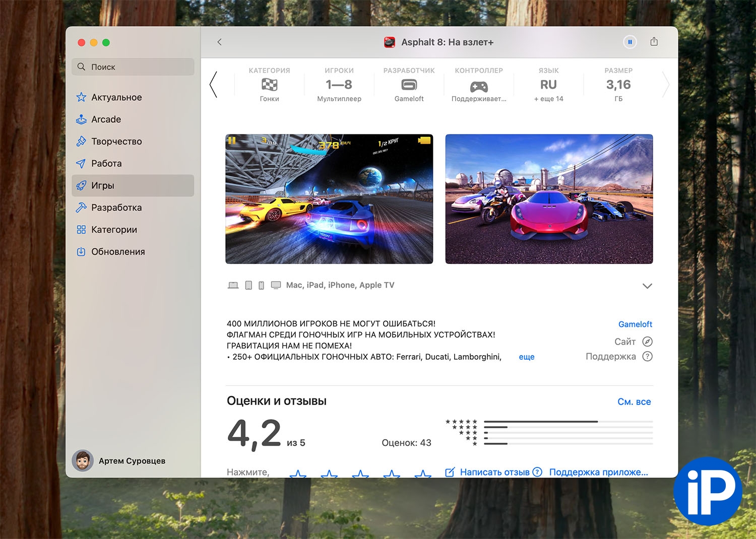Click the text Mac, iPad, iPhone, Apple TV

340,285
